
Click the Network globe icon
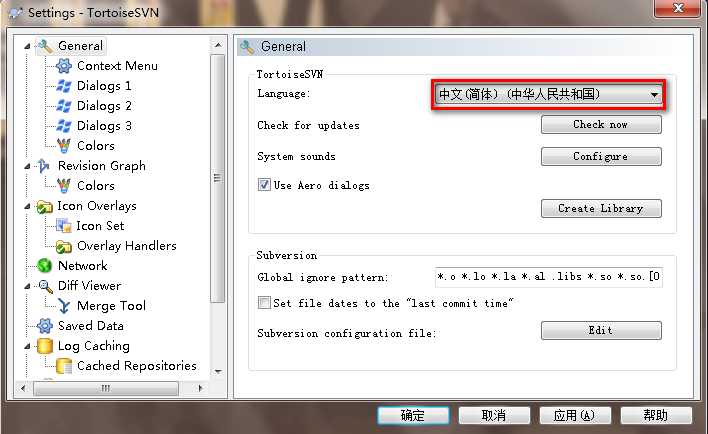point(44,266)
